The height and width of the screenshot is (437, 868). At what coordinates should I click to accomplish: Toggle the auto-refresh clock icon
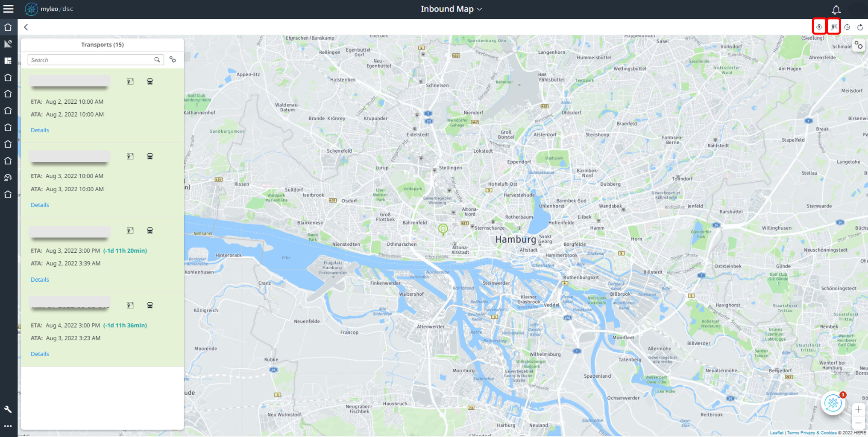(847, 27)
